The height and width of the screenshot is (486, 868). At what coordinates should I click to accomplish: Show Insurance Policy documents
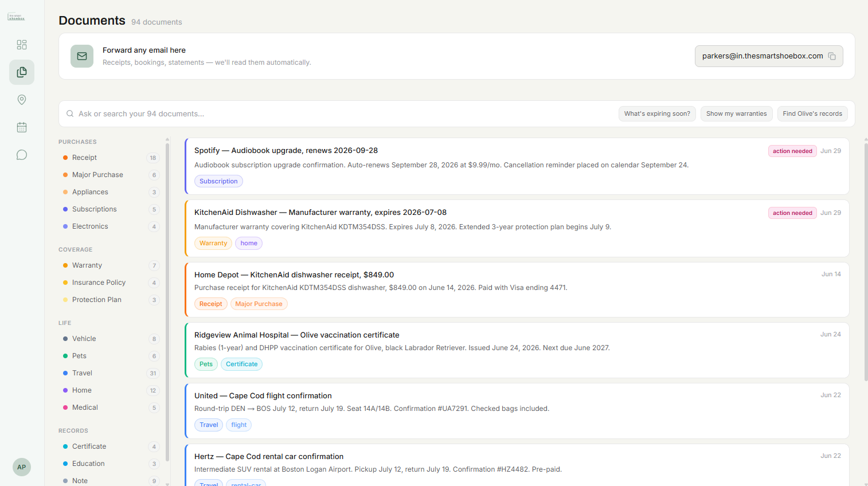[x=110, y=283]
